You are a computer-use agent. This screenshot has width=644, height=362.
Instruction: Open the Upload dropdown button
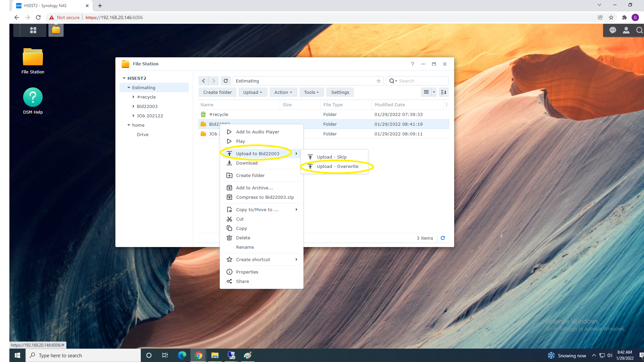(x=252, y=92)
